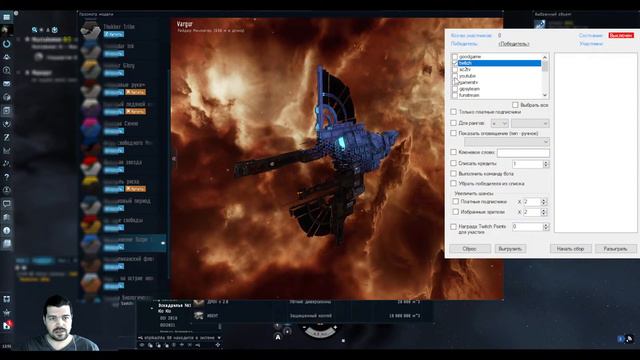Click the services list scroll-down arrow
Image resolution: width=640 pixels, height=360 pixels.
(545, 95)
